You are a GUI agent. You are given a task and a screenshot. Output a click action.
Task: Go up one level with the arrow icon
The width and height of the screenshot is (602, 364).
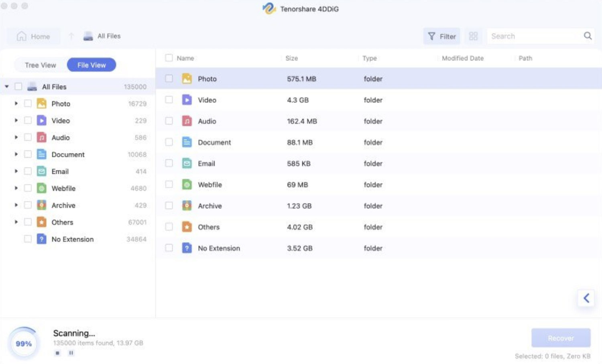point(71,36)
